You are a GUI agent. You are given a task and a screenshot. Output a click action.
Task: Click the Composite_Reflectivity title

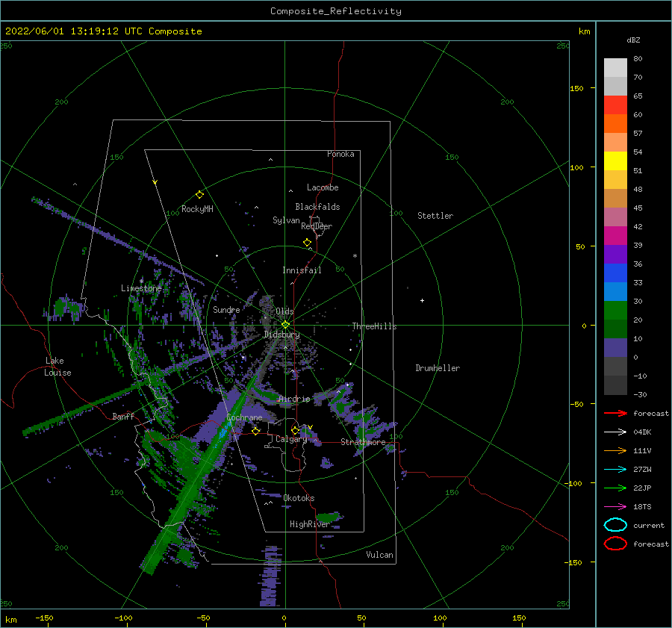point(336,11)
